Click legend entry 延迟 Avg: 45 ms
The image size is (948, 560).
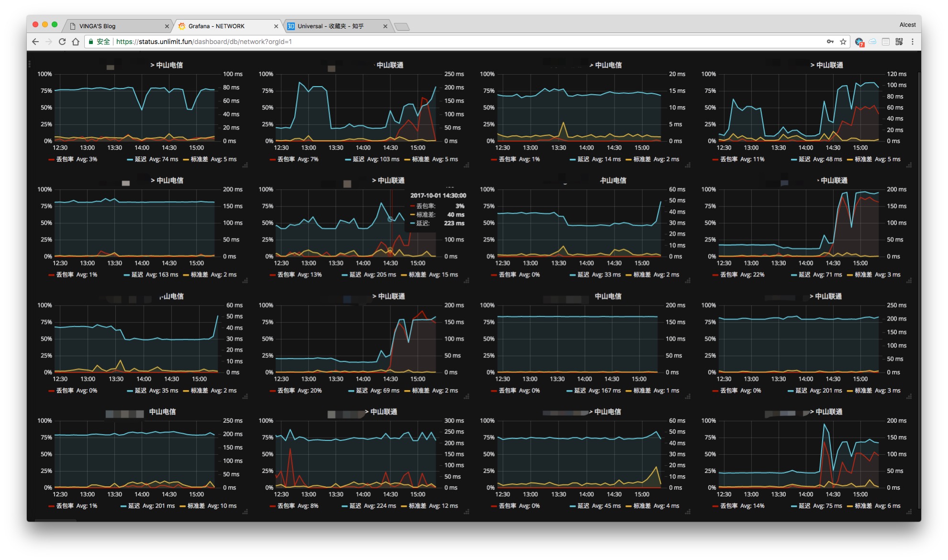point(595,506)
